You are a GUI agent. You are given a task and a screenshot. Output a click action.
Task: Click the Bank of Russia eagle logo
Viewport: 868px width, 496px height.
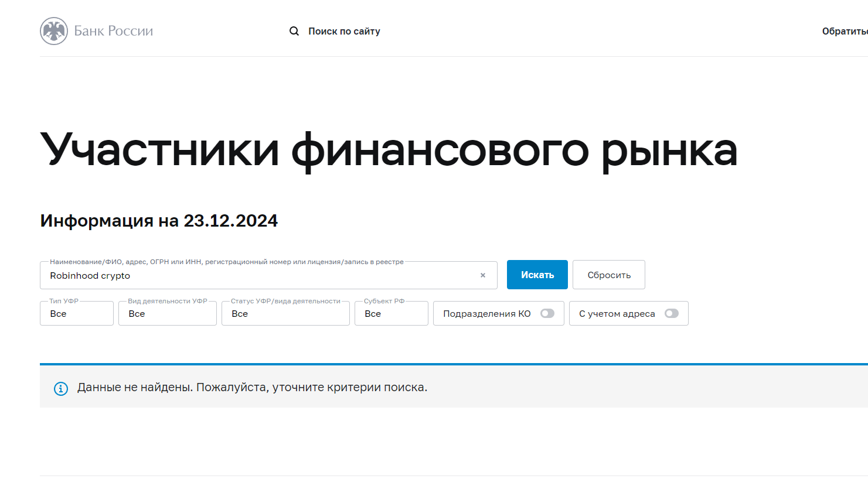(54, 31)
